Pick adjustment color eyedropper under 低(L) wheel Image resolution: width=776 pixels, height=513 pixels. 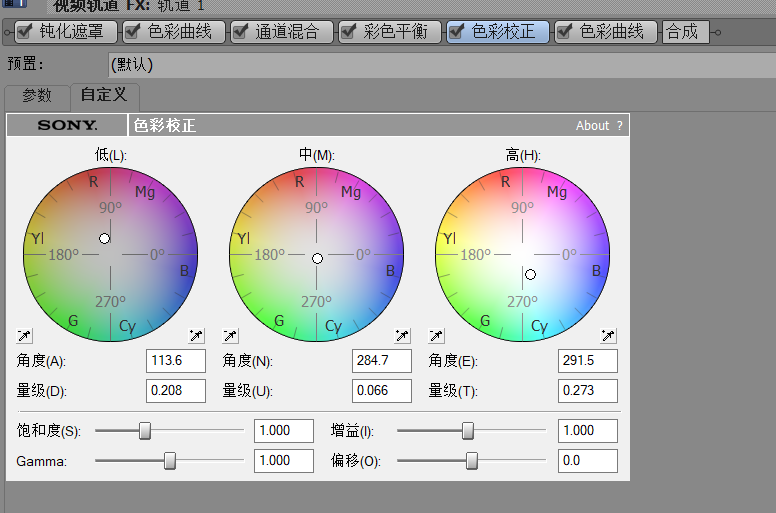[196, 336]
